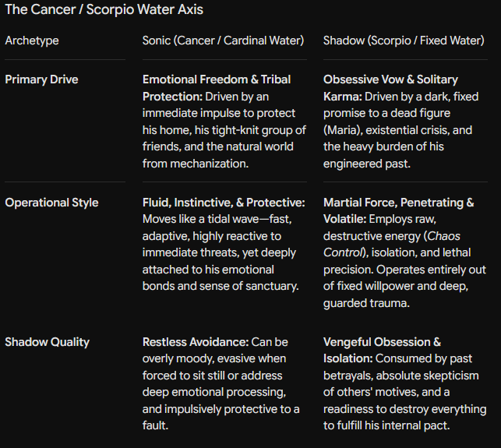
Task: Select the Operational Style row label
Action: pyautogui.click(x=51, y=203)
